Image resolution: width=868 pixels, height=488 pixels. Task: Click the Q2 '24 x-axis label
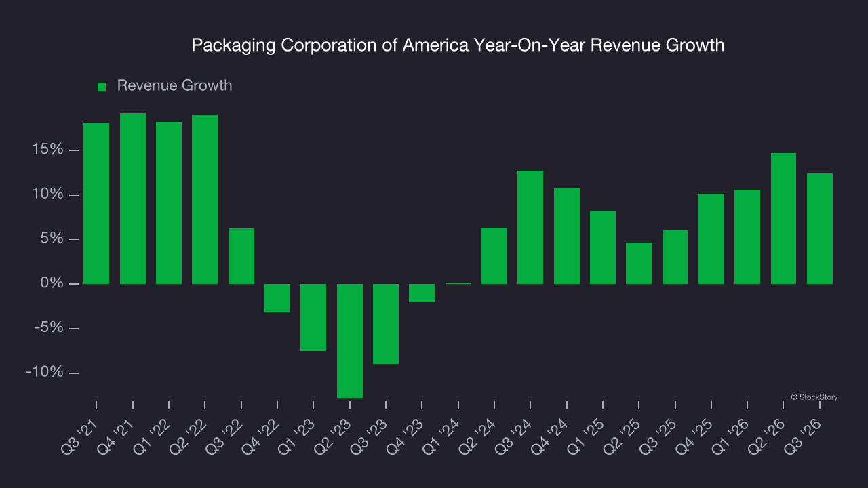(477, 437)
